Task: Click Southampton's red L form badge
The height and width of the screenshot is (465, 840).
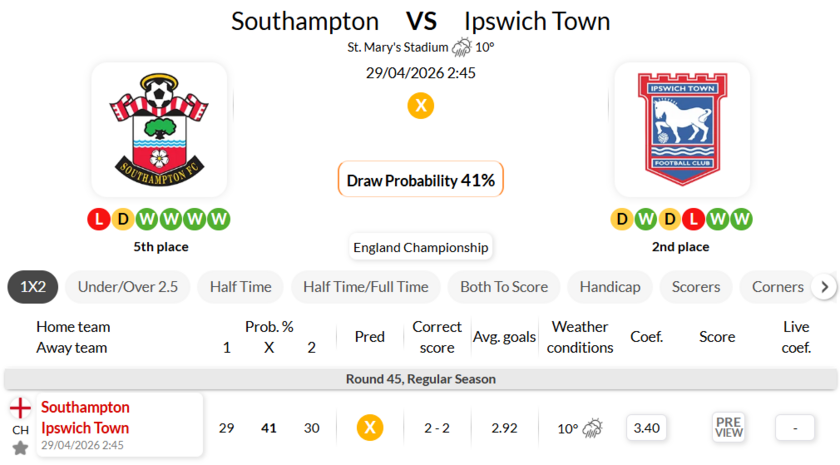Action: [98, 218]
